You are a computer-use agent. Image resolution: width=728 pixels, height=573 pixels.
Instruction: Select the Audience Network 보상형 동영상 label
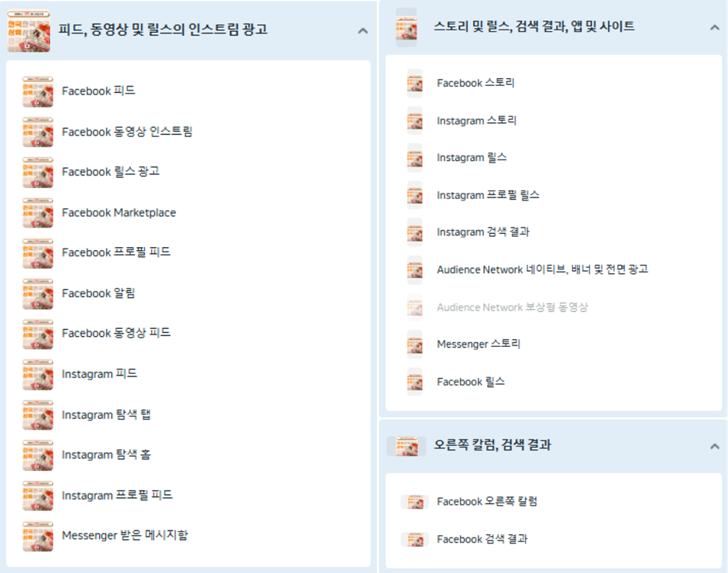tap(513, 307)
